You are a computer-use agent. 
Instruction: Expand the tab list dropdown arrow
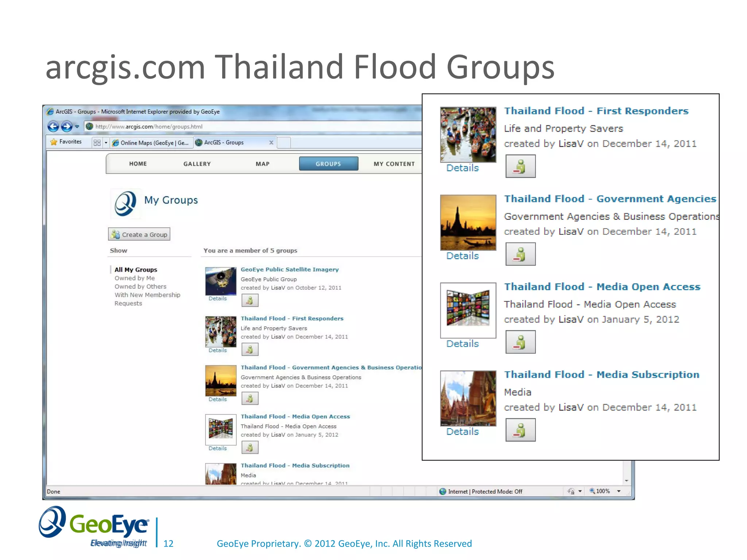coord(106,143)
